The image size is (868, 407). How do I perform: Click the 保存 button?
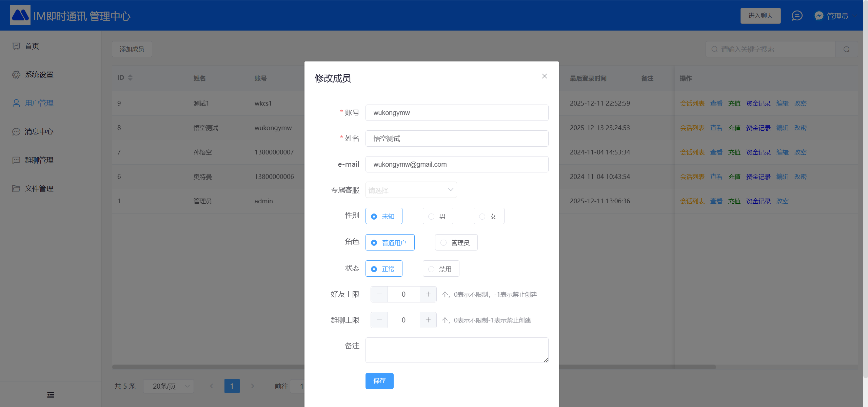(x=379, y=381)
